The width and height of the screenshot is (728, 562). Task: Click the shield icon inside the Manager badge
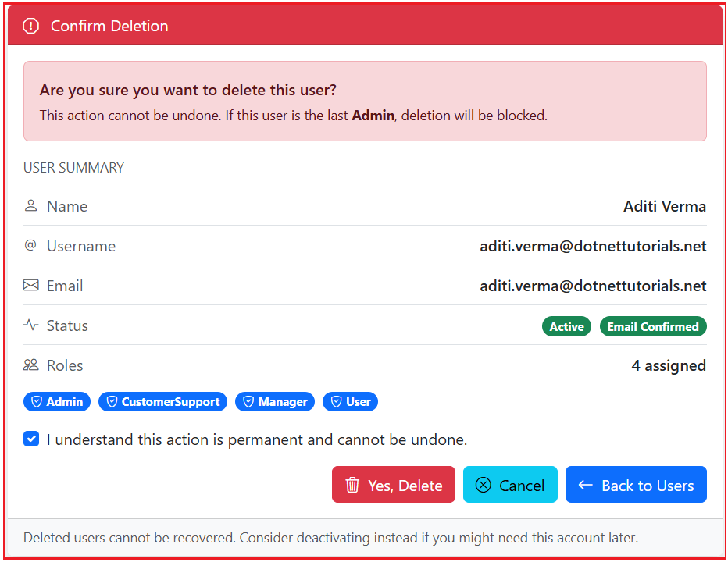pos(248,401)
